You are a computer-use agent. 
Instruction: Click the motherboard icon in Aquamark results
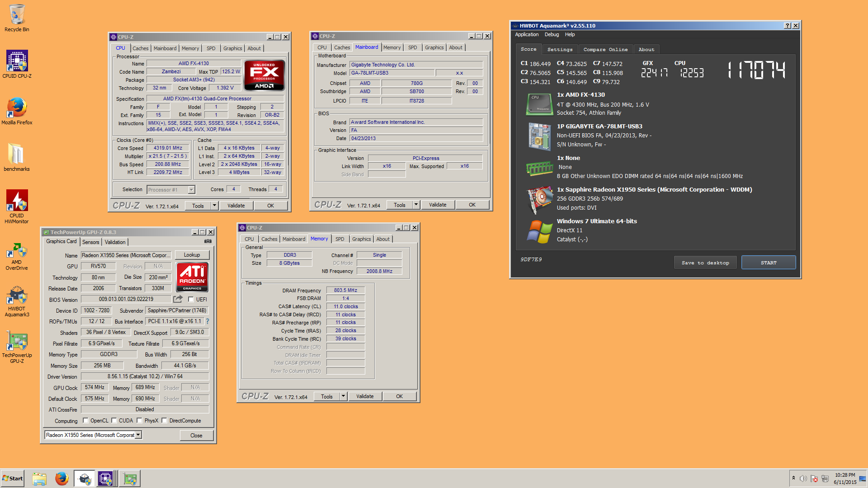click(x=539, y=136)
